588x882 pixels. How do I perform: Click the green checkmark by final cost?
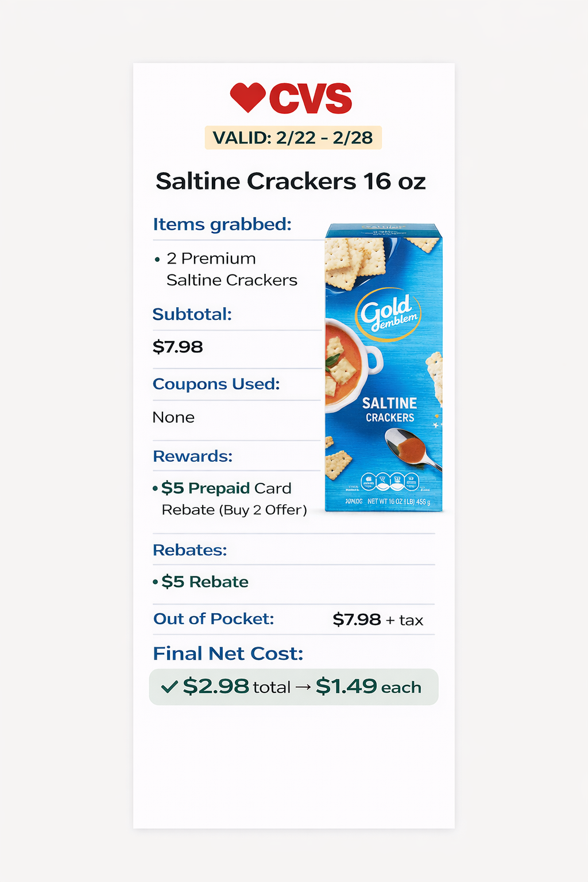(x=169, y=687)
